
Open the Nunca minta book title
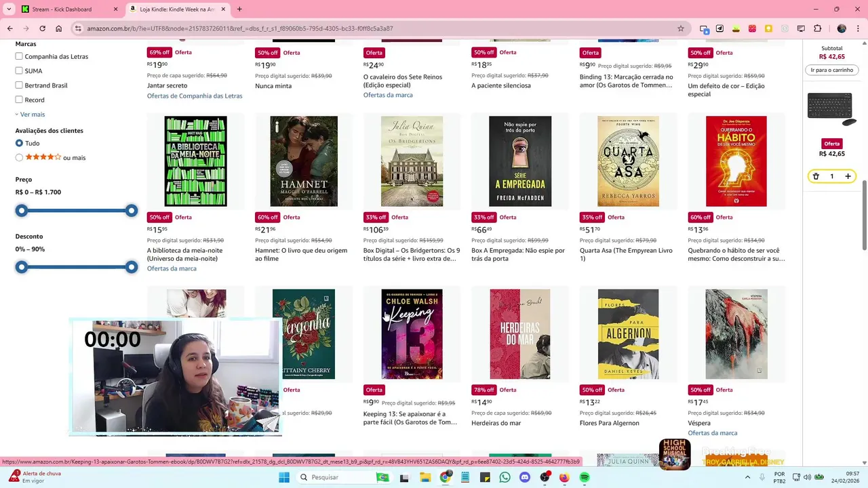click(273, 86)
